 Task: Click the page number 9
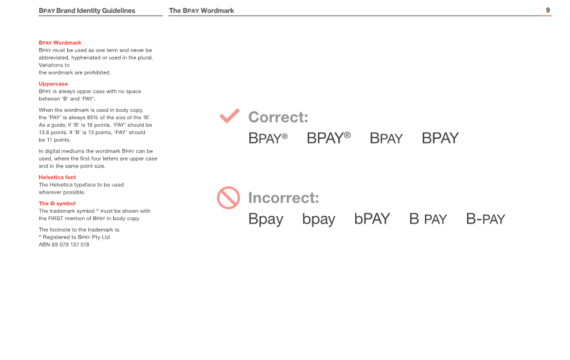point(547,10)
